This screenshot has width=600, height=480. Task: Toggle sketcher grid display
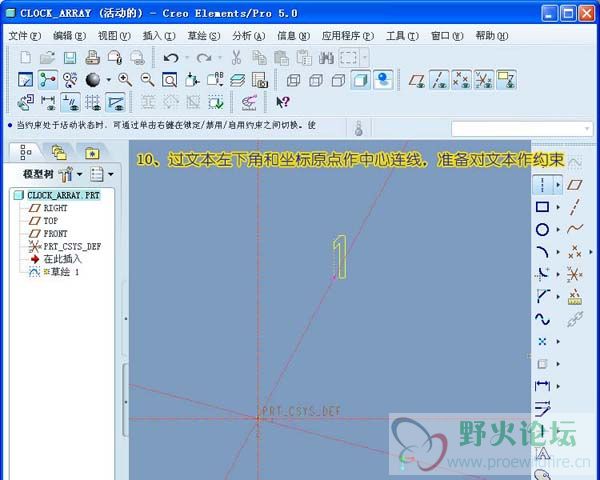93,102
